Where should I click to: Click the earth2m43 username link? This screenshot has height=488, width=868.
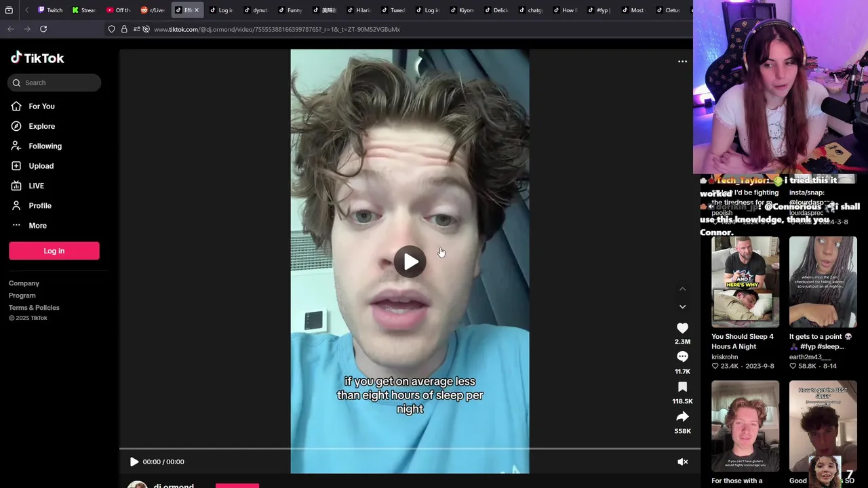pos(810,357)
